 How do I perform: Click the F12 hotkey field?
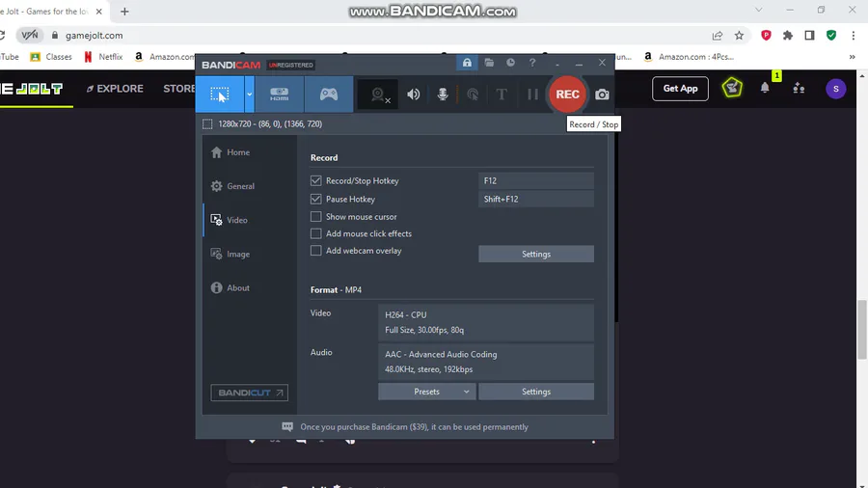[536, 181]
